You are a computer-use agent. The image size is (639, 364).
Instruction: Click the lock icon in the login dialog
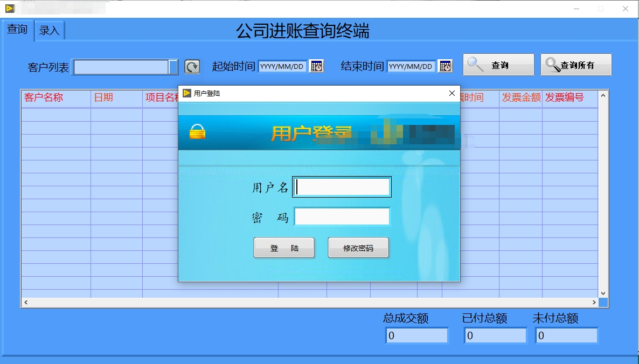click(198, 131)
